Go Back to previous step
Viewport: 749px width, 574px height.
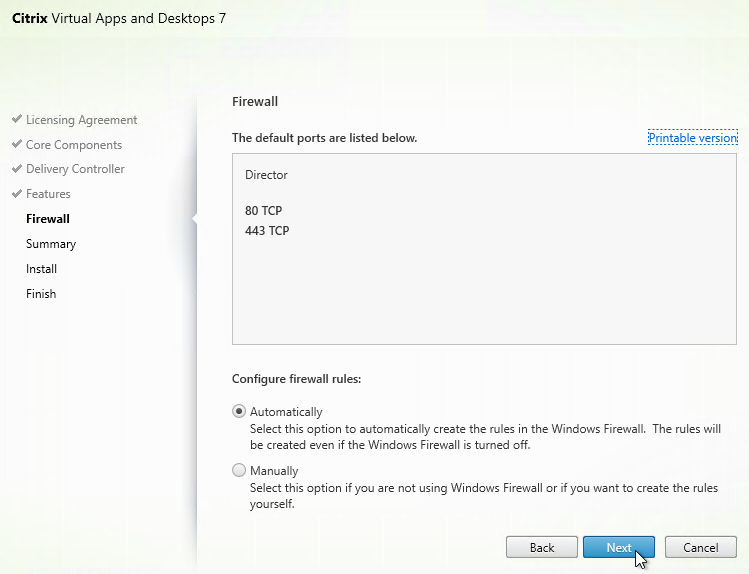coord(542,547)
